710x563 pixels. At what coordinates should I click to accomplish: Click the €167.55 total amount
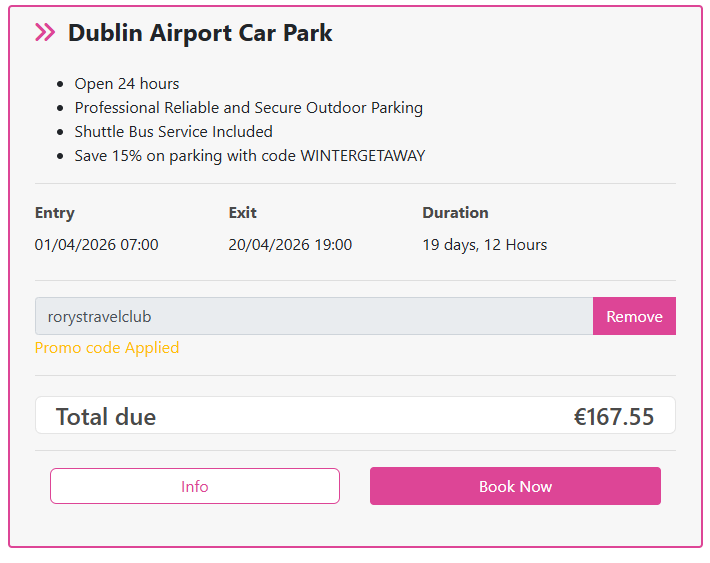613,417
